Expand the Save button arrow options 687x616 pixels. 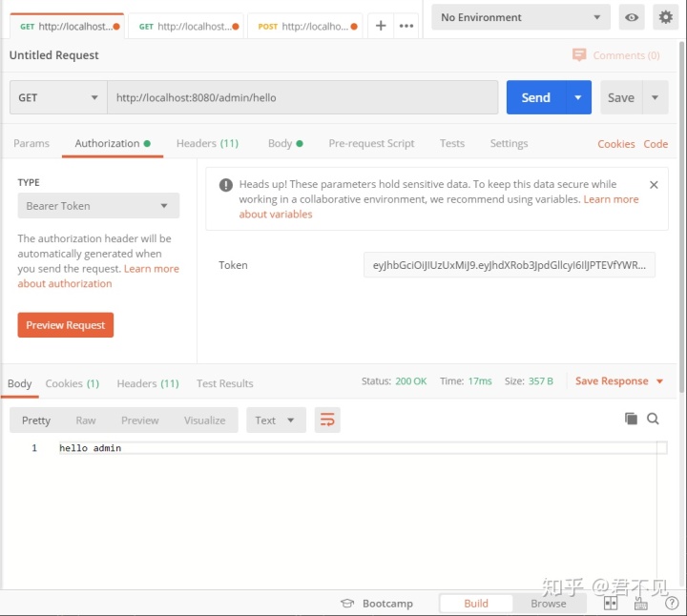tap(655, 97)
